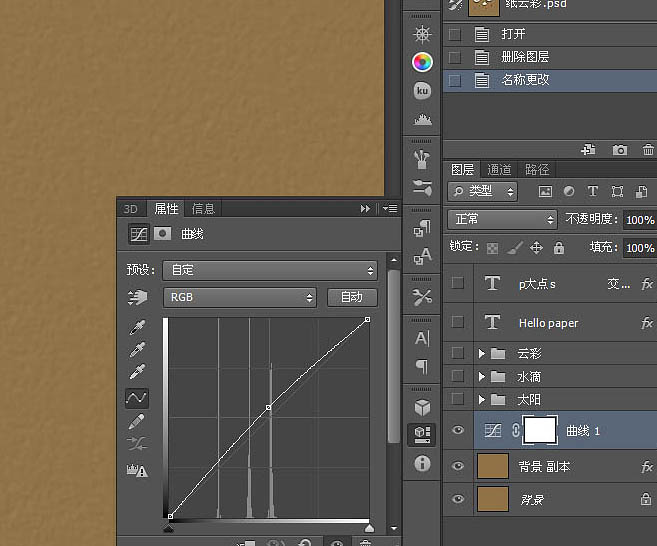The image size is (657, 546).
Task: Open the Navigator wheel panel icon
Action: click(x=422, y=34)
